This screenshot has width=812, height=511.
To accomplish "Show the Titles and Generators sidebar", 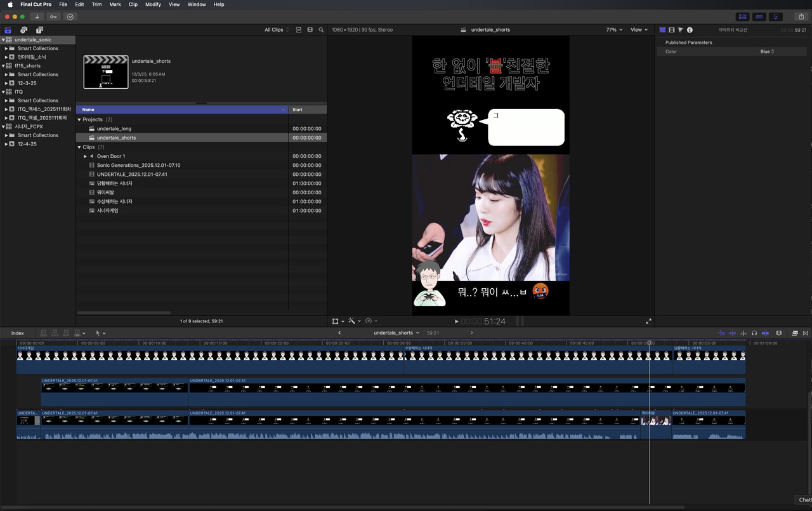I will 39,30.
